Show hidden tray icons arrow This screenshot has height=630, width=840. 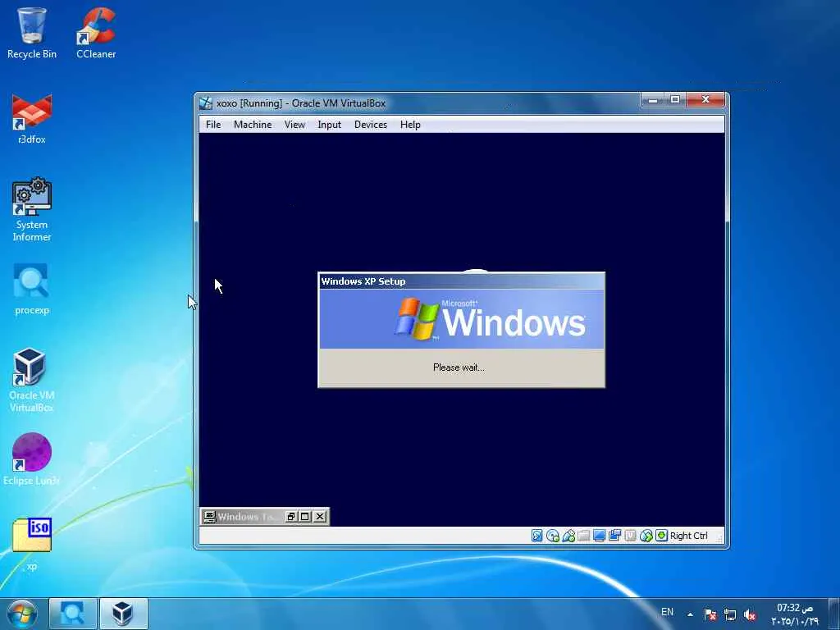coord(690,614)
